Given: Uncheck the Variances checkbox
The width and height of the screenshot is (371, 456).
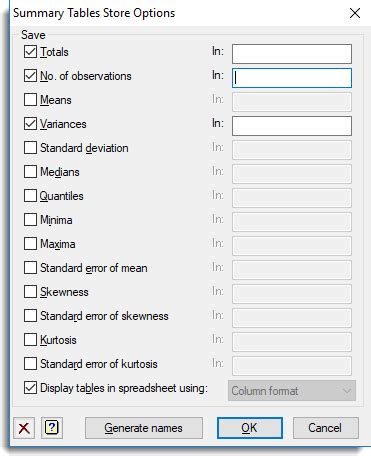Looking at the screenshot, I should [30, 124].
